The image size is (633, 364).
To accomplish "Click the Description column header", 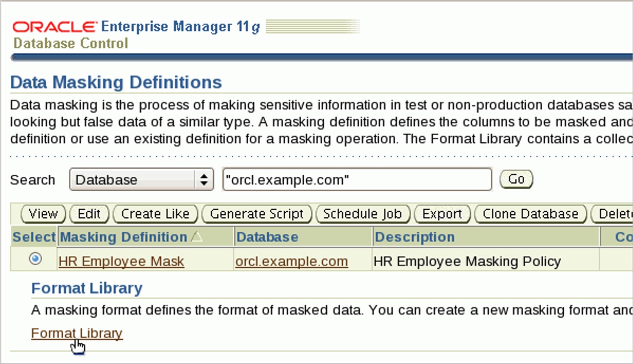I will [414, 237].
